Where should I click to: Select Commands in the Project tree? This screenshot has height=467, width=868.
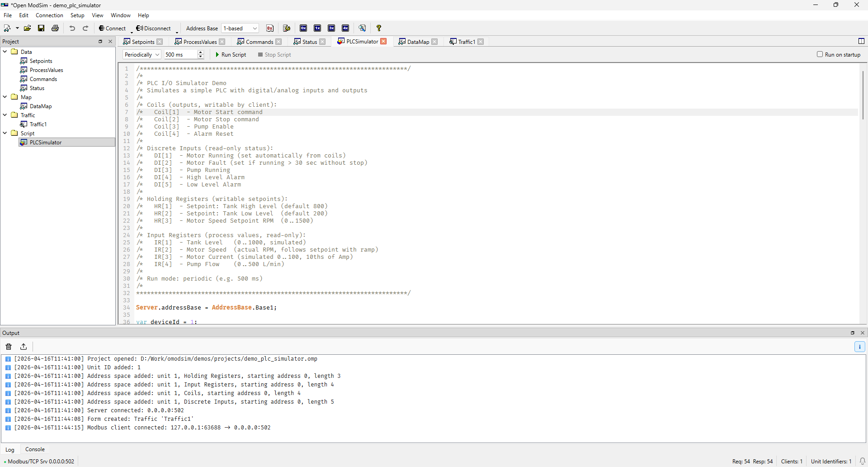(x=43, y=79)
